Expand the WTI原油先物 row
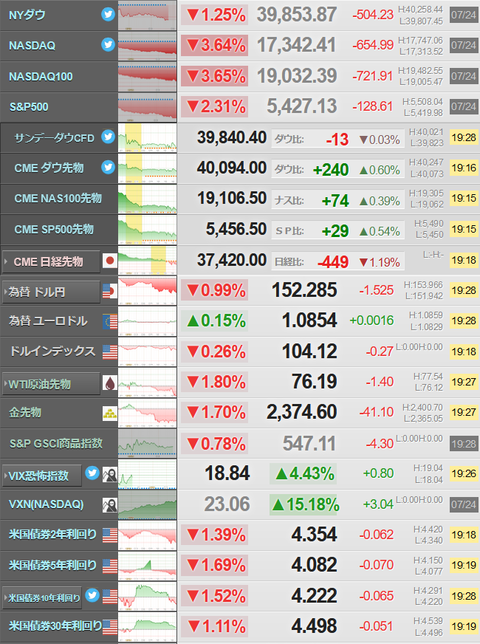The height and width of the screenshot is (644, 480). pyautogui.click(x=51, y=384)
